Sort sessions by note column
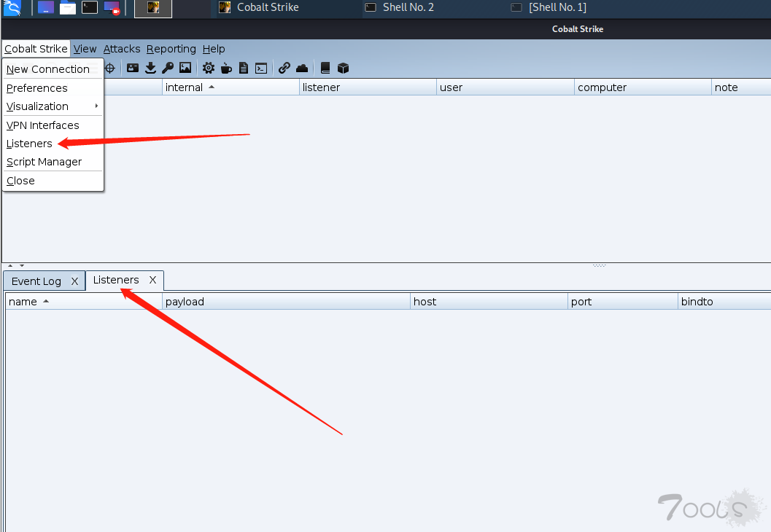This screenshot has width=771, height=532. (742, 87)
